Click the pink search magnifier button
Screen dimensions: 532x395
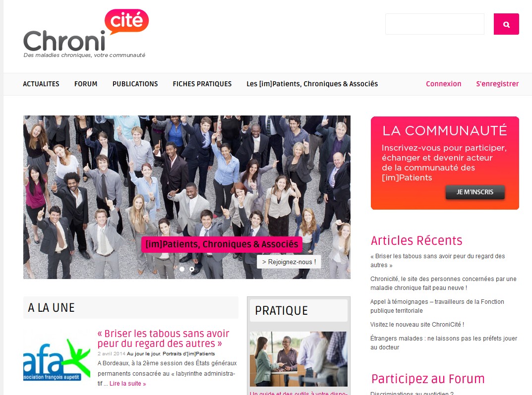[x=506, y=24]
